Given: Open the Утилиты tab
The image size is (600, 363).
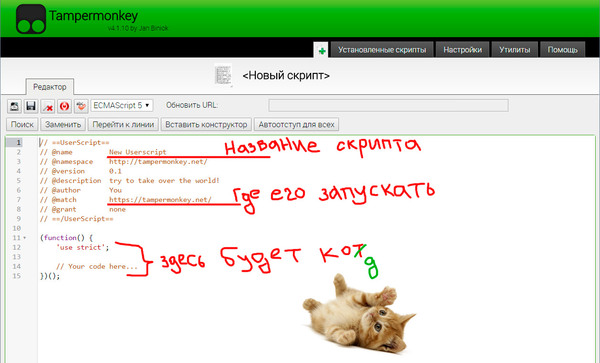Looking at the screenshot, I should [515, 50].
